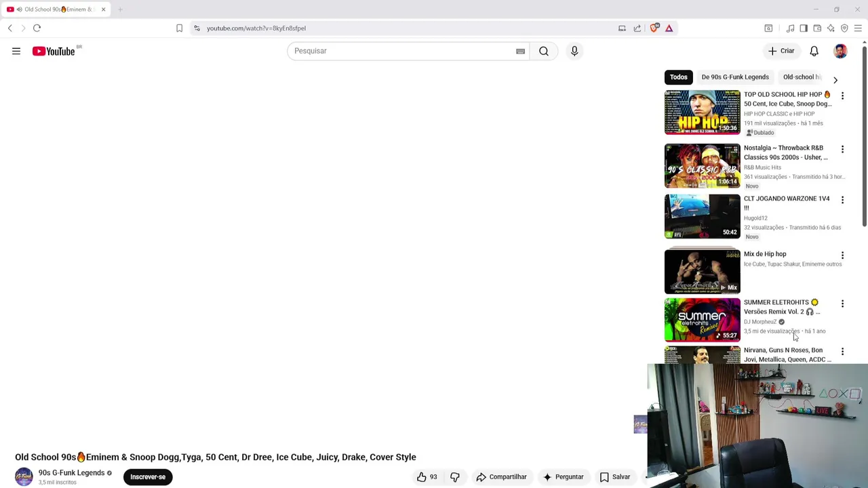The image size is (868, 488).
Task: Open options for Nirvana, Guns N Roses video
Action: click(x=842, y=352)
